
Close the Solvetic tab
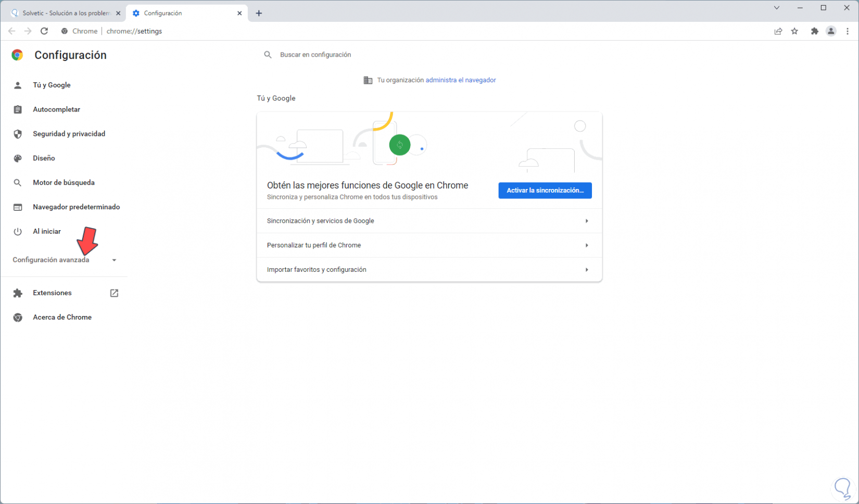(118, 14)
